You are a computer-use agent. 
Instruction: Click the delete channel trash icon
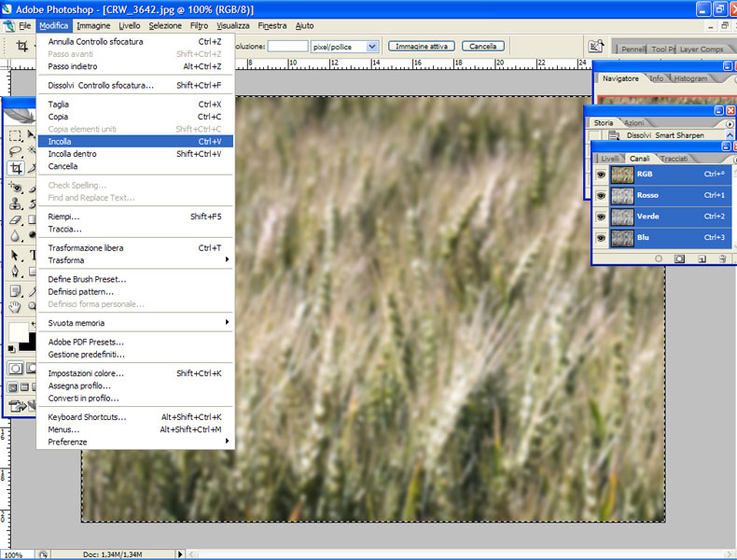(x=720, y=259)
